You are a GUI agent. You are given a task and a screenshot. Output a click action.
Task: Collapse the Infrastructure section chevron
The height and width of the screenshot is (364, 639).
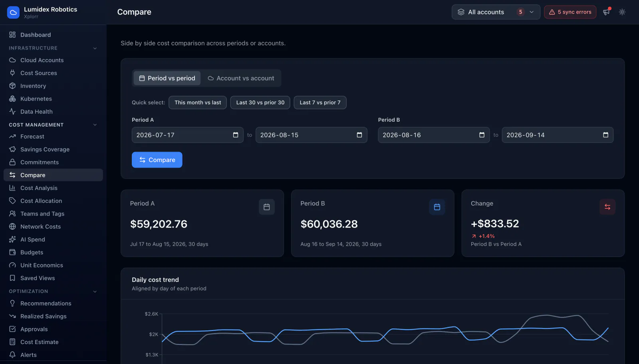[x=95, y=48]
